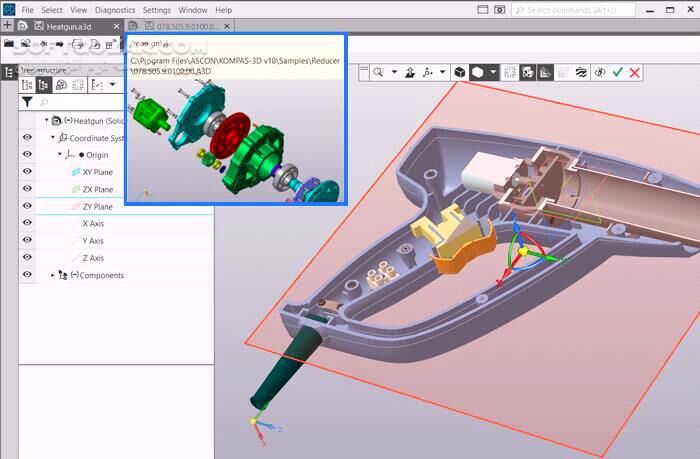Screen dimensions: 700x459
Task: Click the normal-to view icon
Action: click(x=411, y=73)
